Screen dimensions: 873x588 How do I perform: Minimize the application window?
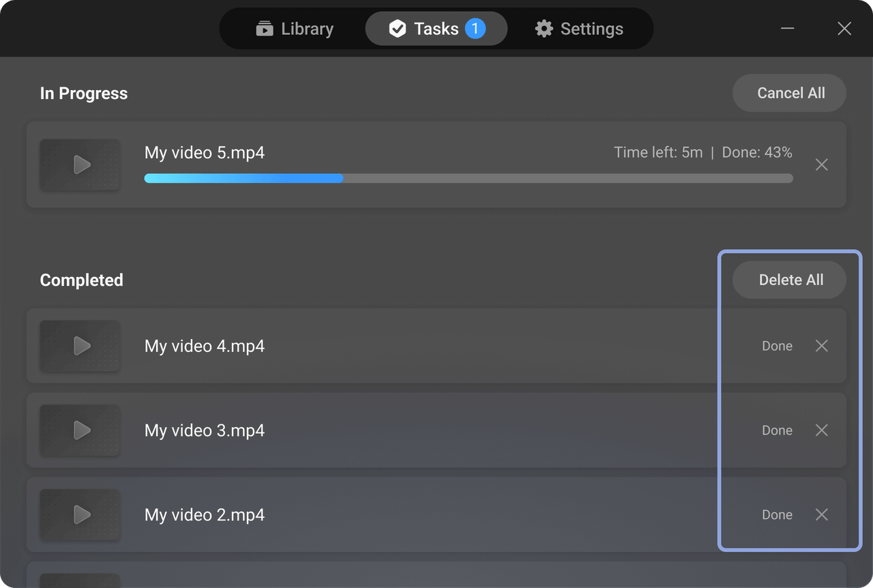click(788, 29)
